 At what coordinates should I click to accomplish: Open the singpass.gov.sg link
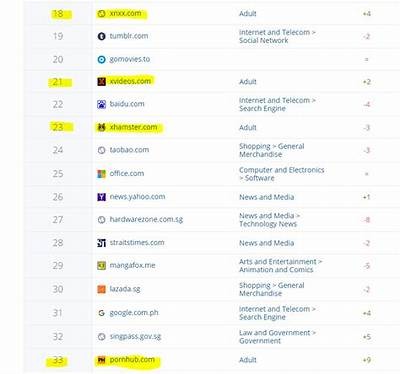pos(135,337)
